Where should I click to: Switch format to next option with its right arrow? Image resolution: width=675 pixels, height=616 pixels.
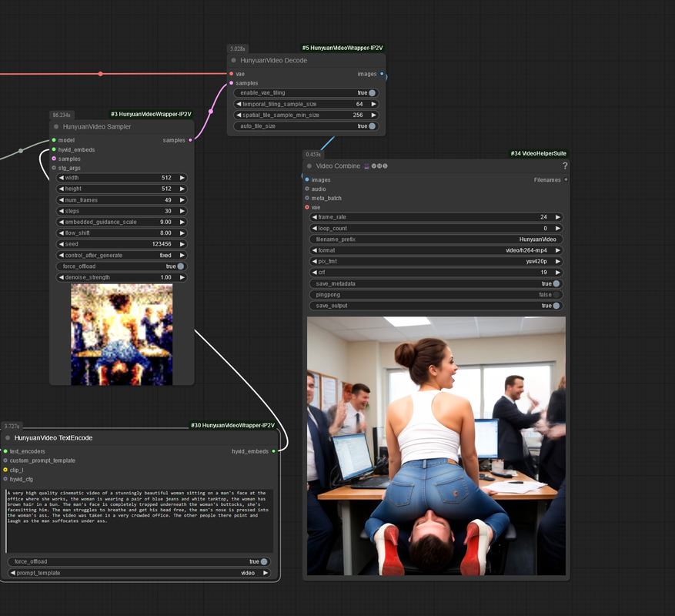coord(558,250)
